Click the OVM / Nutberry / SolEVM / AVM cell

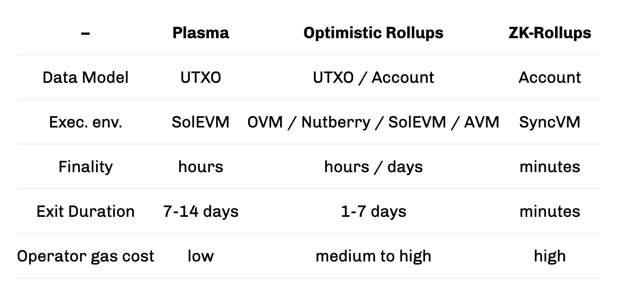click(x=373, y=122)
